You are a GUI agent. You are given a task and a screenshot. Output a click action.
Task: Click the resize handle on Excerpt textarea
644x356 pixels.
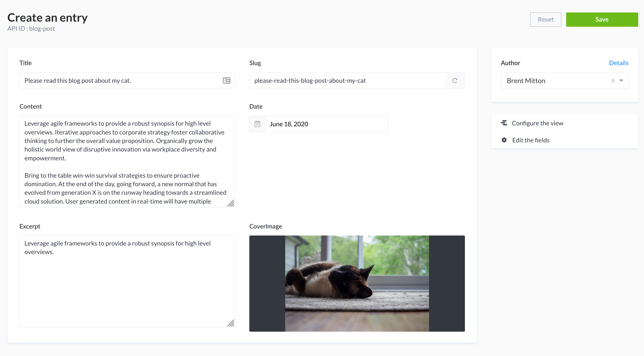(x=231, y=323)
